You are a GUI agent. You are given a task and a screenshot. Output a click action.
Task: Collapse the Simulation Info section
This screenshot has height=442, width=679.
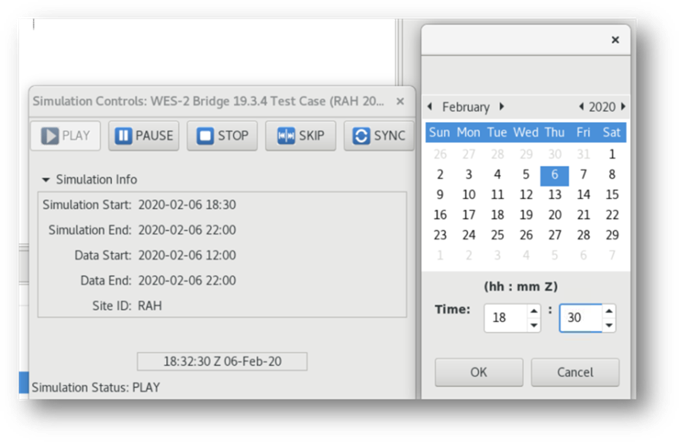point(46,179)
